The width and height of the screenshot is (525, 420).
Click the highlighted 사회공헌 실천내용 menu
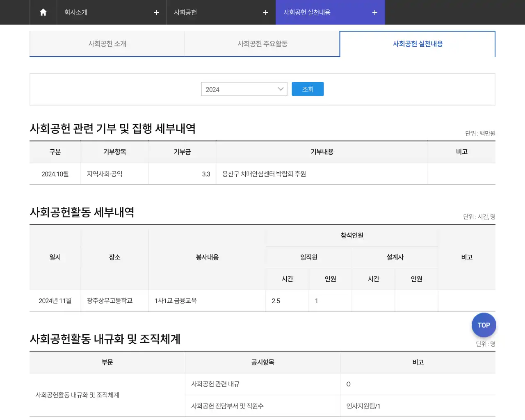[303, 12]
